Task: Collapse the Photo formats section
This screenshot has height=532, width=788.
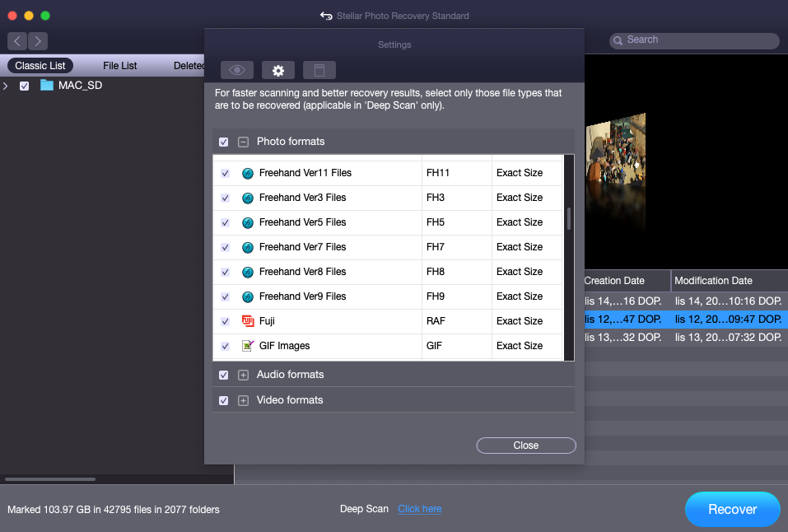Action: point(243,142)
